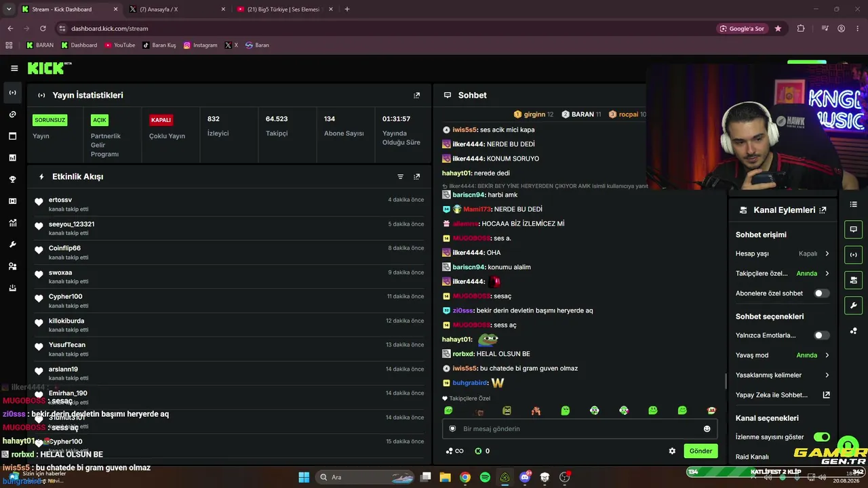Viewport: 868px width, 488px height.
Task: Select the link icon in the left sidebar
Action: tap(12, 115)
